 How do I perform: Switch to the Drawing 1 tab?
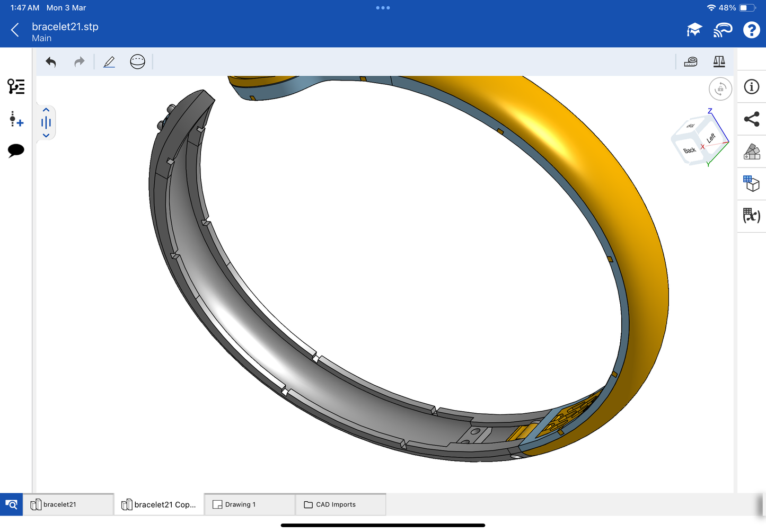(x=249, y=504)
